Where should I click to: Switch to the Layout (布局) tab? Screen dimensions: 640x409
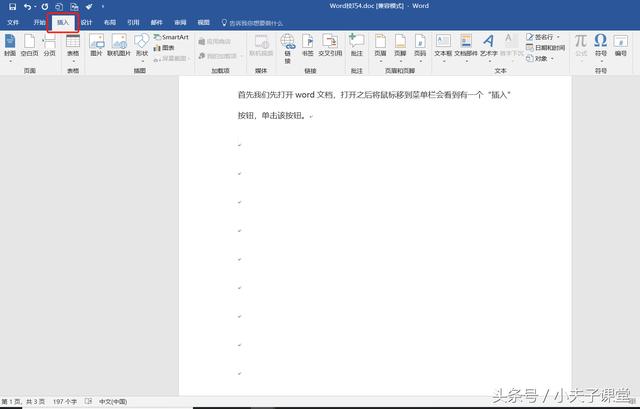[110, 22]
